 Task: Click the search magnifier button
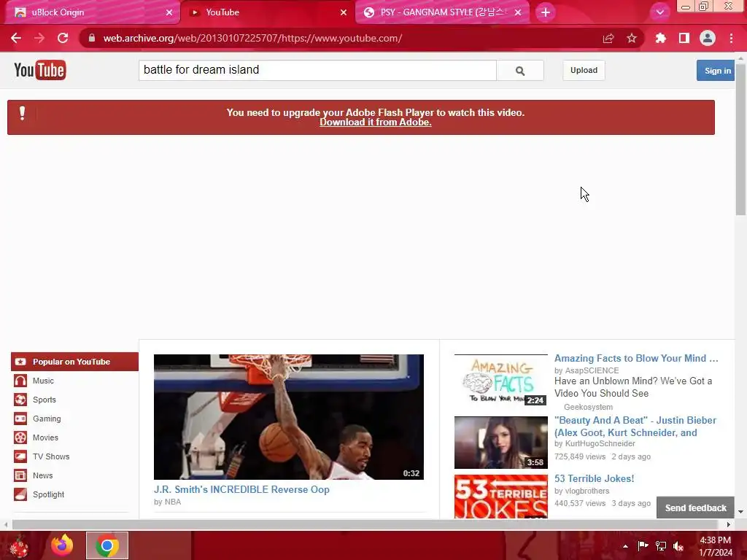click(519, 71)
